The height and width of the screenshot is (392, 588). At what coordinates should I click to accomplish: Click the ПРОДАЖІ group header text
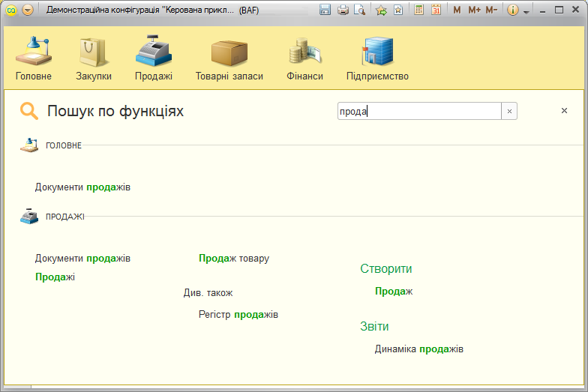tap(65, 217)
